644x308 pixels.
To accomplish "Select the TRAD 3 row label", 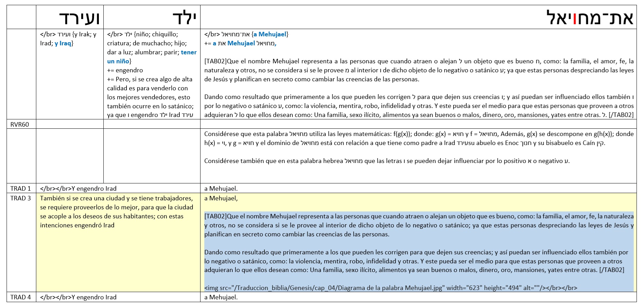I will 20,198.
